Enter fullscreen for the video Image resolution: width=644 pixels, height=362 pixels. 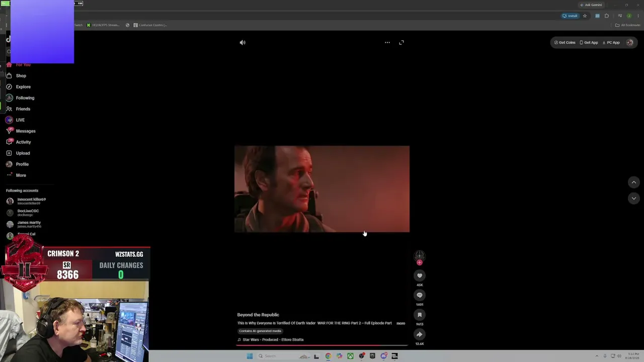tap(401, 43)
